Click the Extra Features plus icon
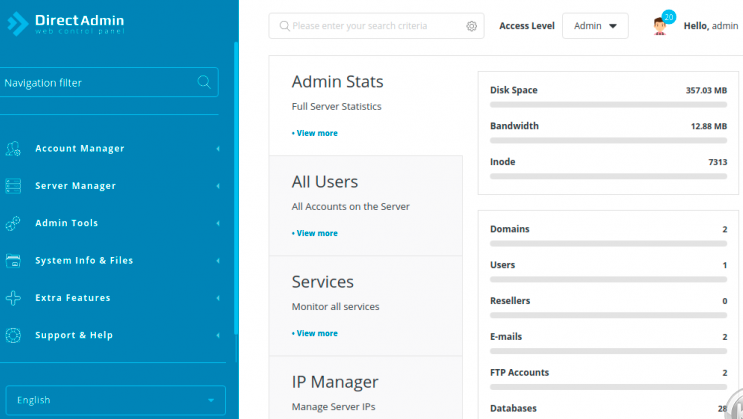This screenshot has width=743, height=419. pyautogui.click(x=13, y=298)
